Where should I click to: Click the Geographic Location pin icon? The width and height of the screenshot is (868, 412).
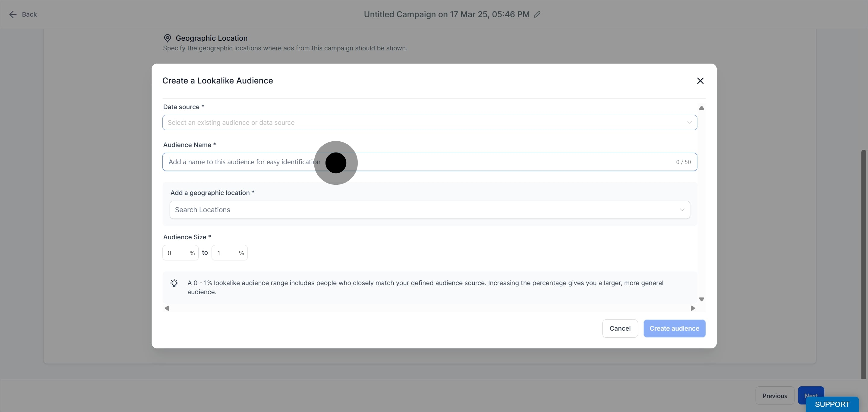[x=168, y=38]
